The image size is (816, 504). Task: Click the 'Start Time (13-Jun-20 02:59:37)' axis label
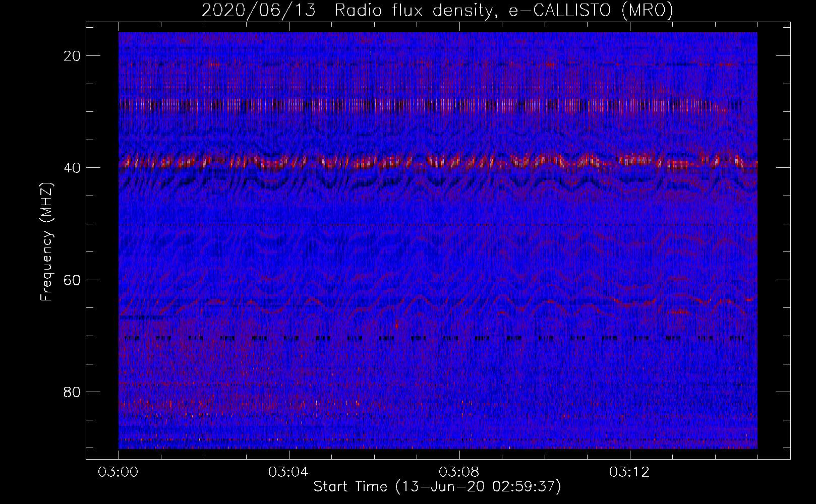[x=437, y=487]
